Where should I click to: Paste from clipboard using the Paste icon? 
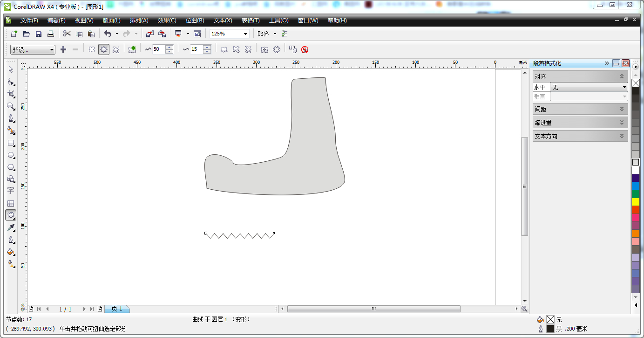click(91, 34)
